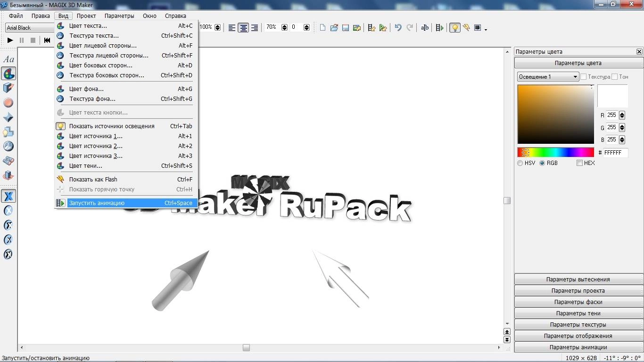
Task: Open the text format options (Aa) tool
Action: tap(8, 59)
